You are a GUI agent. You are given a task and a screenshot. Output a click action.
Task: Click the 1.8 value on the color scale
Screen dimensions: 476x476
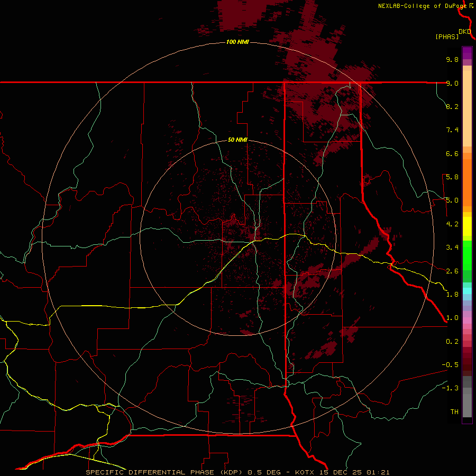point(452,295)
